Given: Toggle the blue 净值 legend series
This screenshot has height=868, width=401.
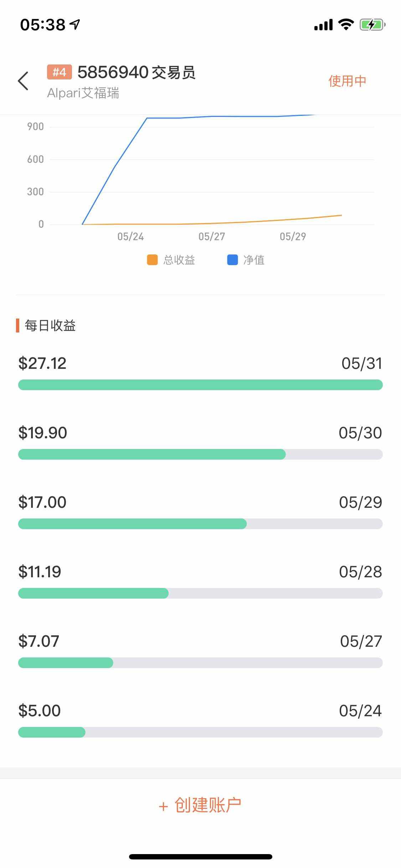Looking at the screenshot, I should [x=246, y=260].
